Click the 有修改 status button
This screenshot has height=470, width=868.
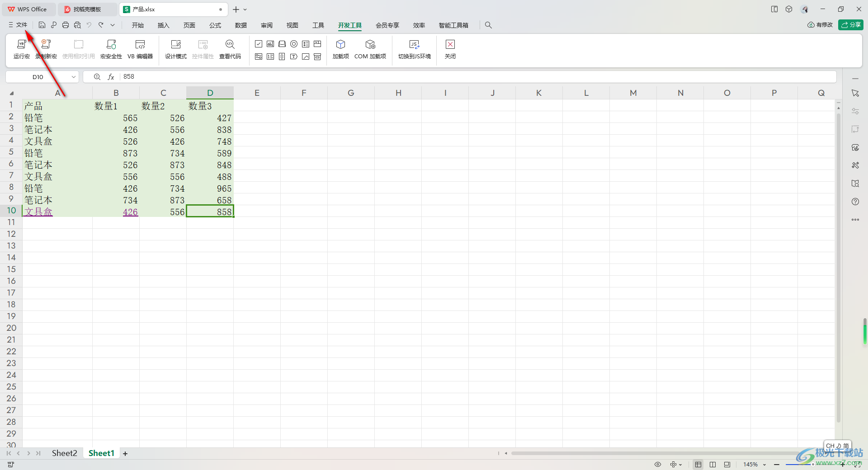(820, 25)
